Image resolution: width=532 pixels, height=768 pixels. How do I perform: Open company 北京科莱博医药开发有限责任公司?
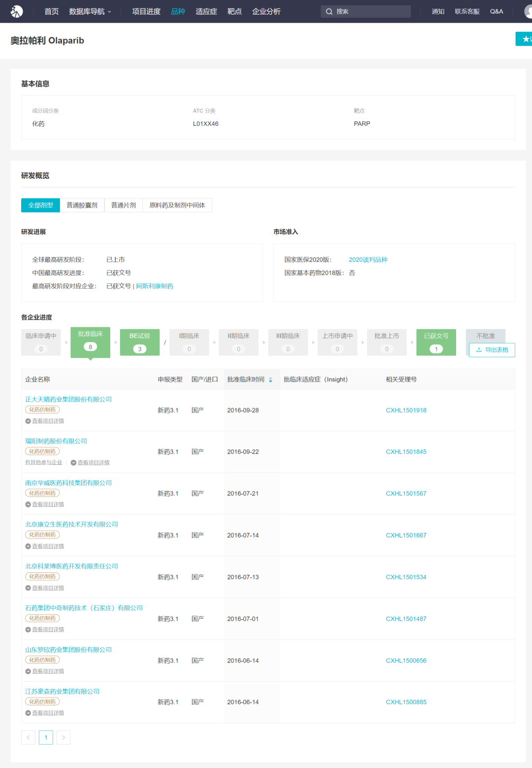(x=71, y=567)
